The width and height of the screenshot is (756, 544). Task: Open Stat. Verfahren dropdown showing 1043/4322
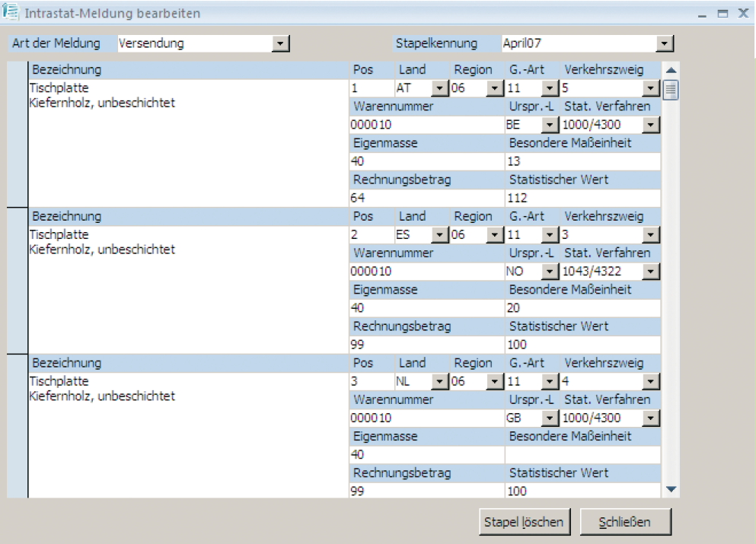649,272
